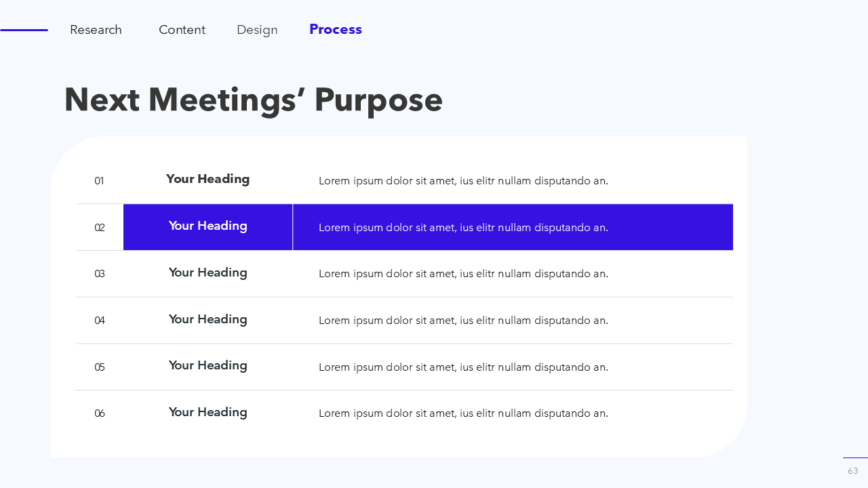This screenshot has height=488, width=868.
Task: Click the Lorem ipsum text in row 01
Action: point(463,181)
